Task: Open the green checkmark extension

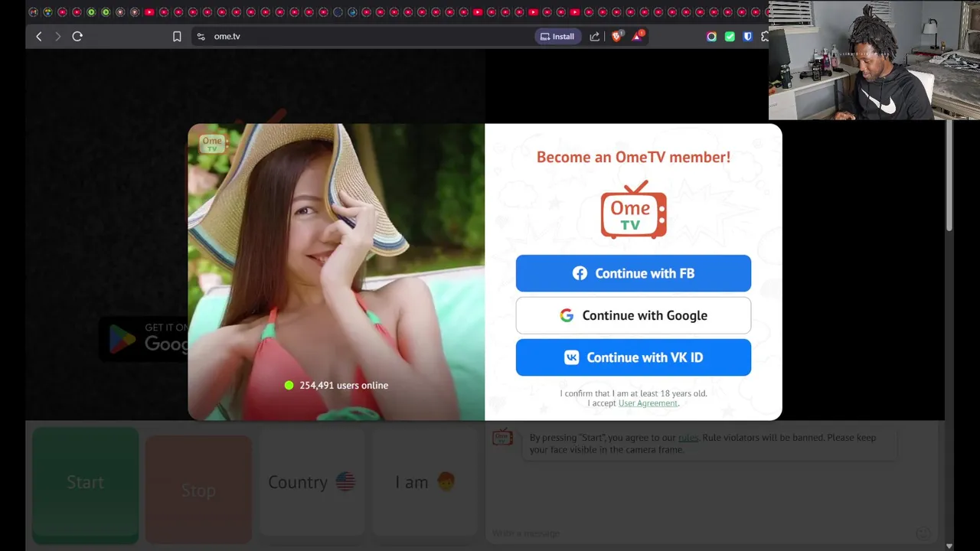Action: [730, 36]
